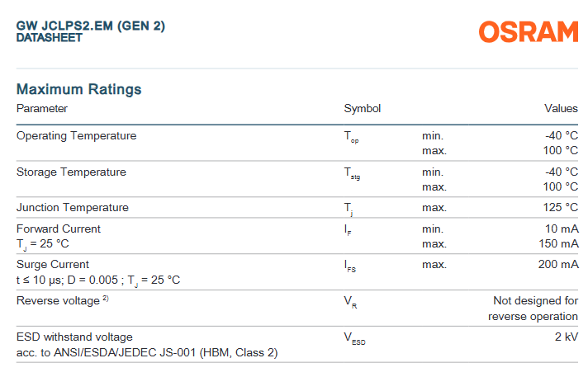Click the Surge Current parameter label
This screenshot has width=588, height=377.
53,265
